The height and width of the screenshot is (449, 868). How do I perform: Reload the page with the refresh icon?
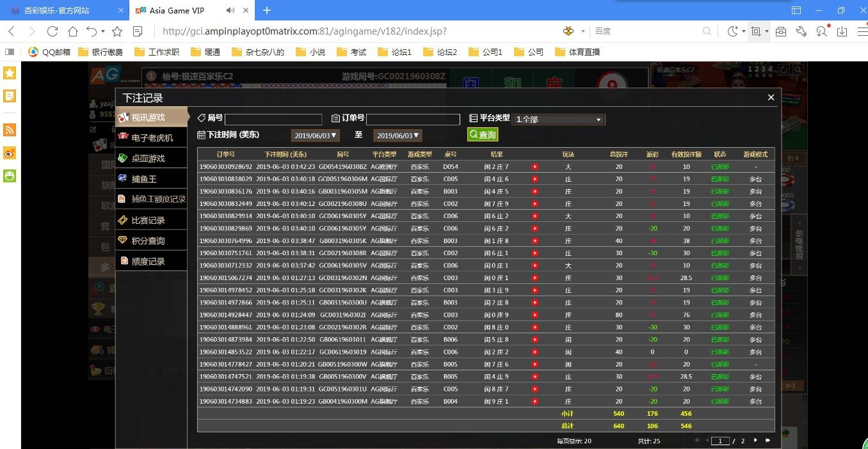pos(52,31)
